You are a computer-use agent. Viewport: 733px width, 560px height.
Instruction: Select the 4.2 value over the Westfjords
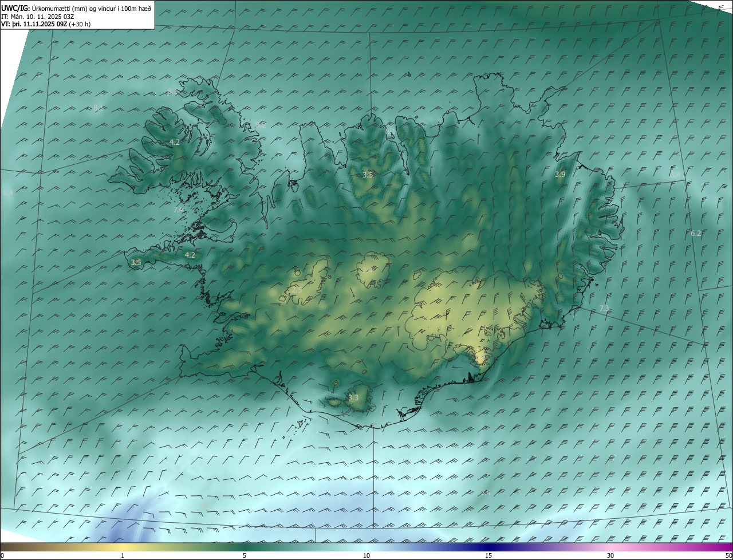(175, 142)
